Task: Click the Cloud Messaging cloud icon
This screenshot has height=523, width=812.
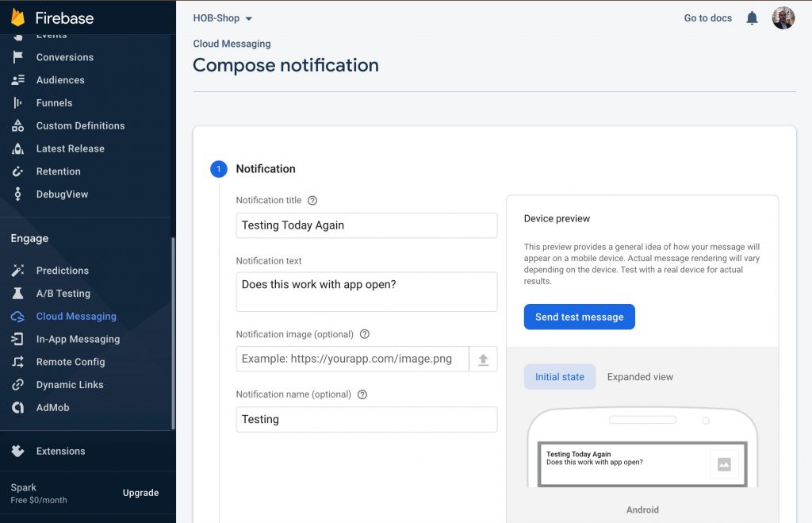Action: (x=17, y=316)
